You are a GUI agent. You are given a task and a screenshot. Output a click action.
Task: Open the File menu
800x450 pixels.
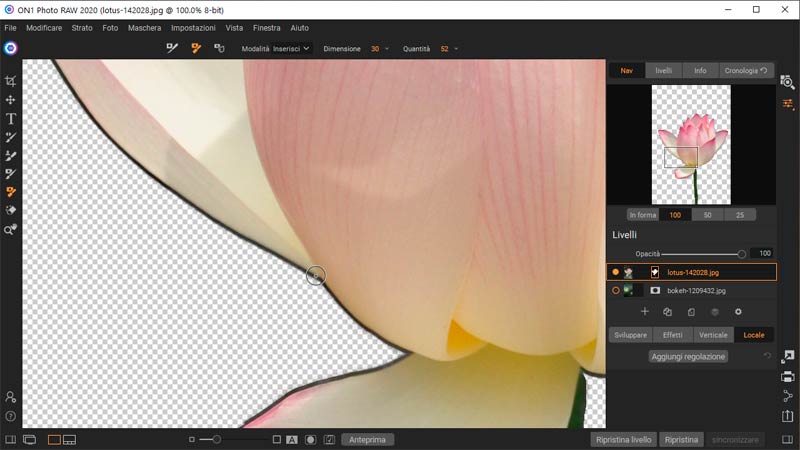pyautogui.click(x=10, y=28)
